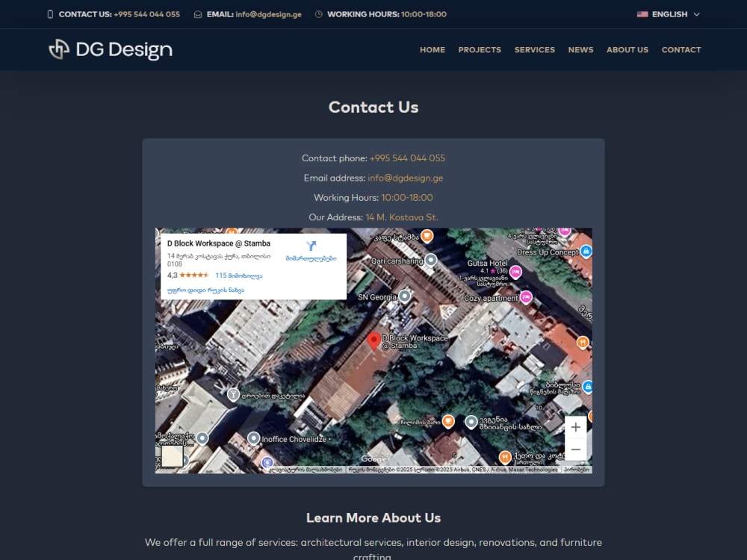Click the Inoffice Chovelidze map marker

(253, 438)
